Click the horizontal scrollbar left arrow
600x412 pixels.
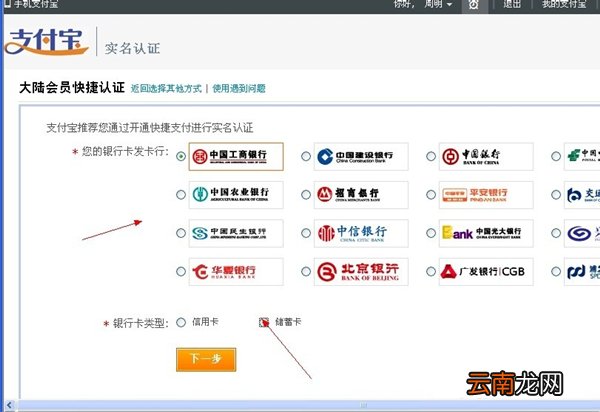click(9, 405)
